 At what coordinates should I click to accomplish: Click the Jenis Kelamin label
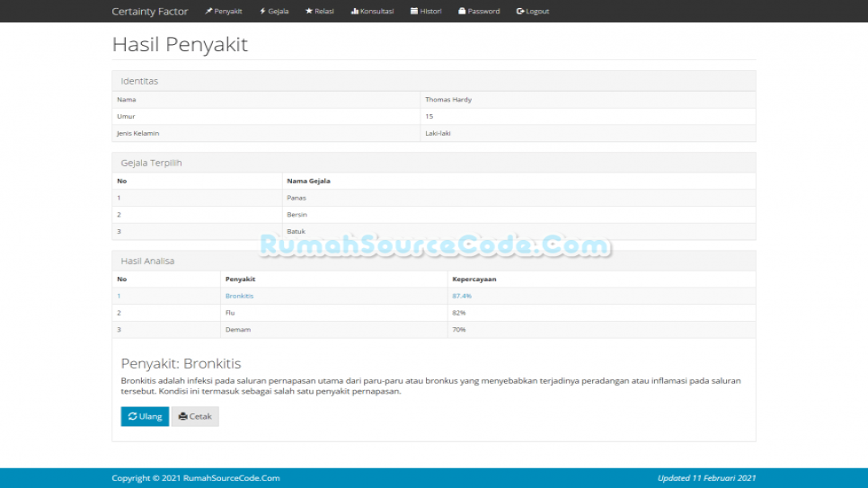coord(137,134)
